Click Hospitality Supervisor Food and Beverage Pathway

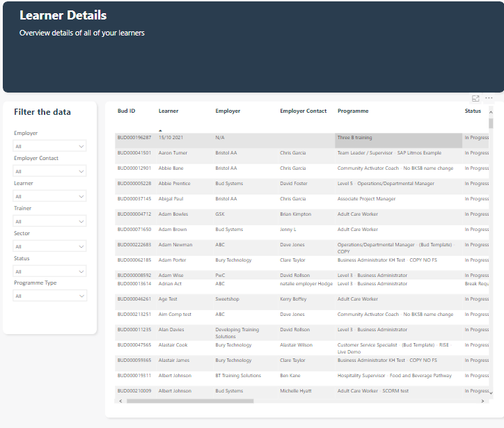pos(395,376)
